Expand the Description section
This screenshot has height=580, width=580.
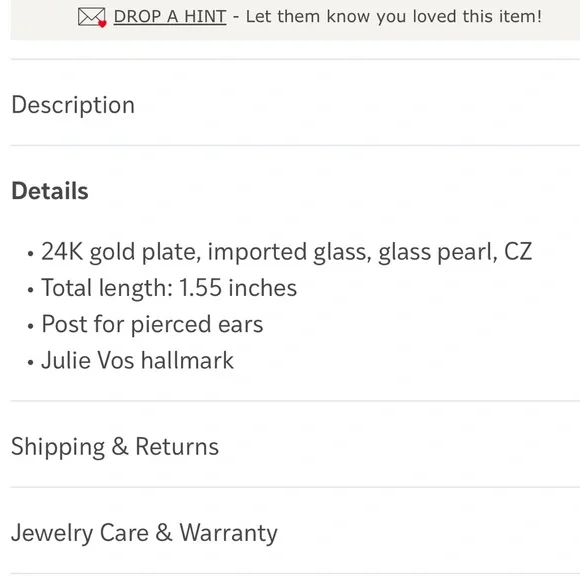click(x=295, y=105)
